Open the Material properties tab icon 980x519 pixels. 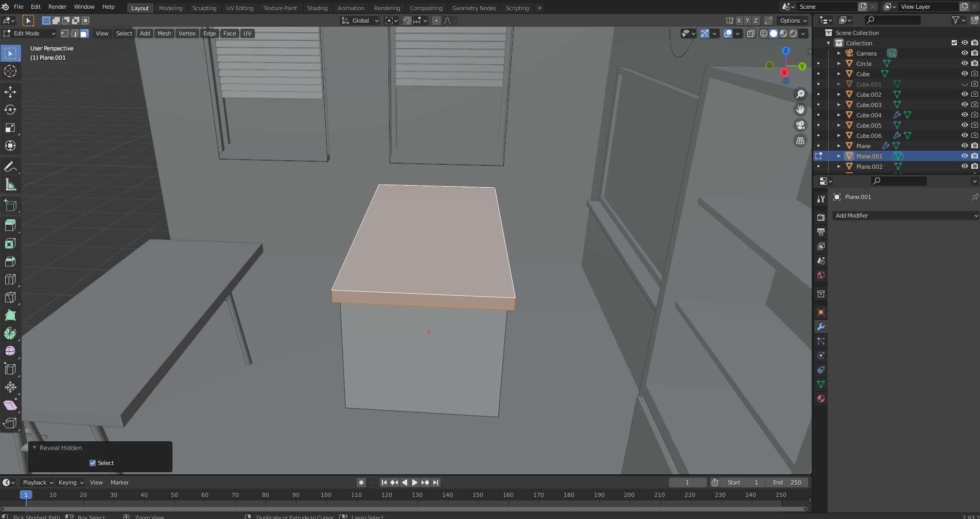click(x=821, y=399)
